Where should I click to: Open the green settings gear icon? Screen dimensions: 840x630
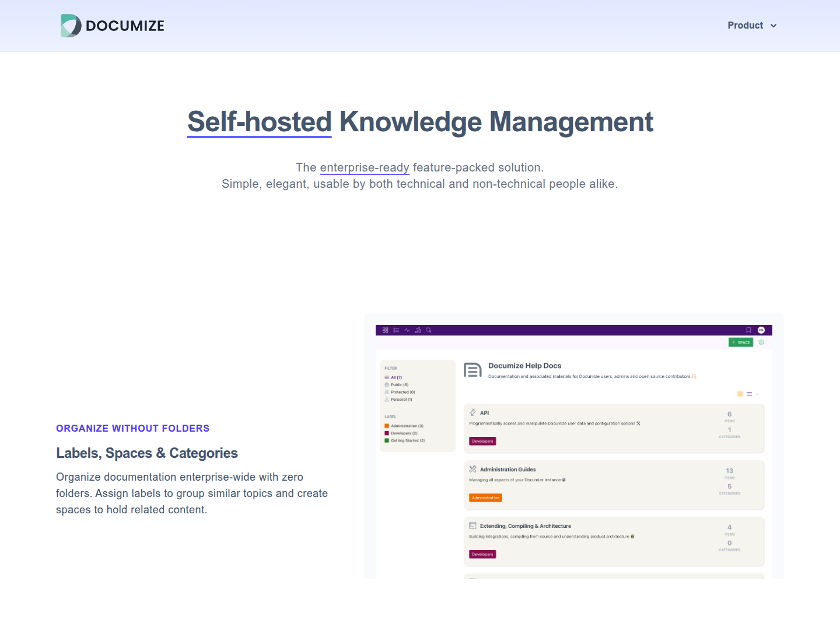click(761, 342)
